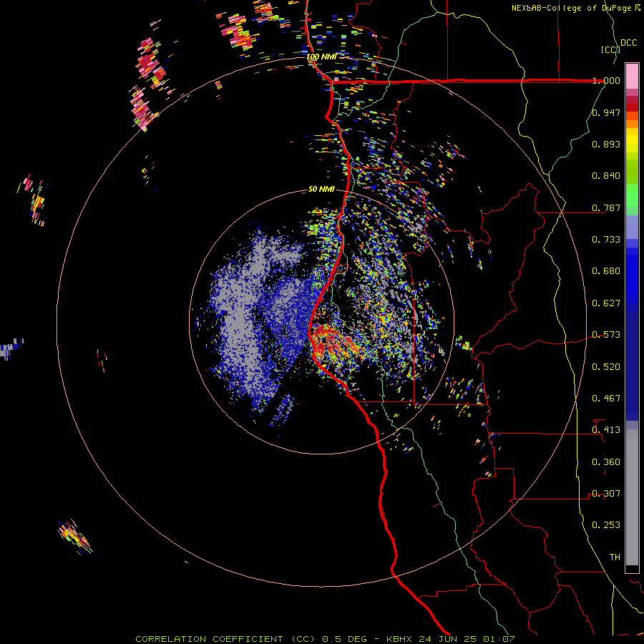Select the 0.680 legend value
The width and height of the screenshot is (644, 644).
tap(606, 271)
